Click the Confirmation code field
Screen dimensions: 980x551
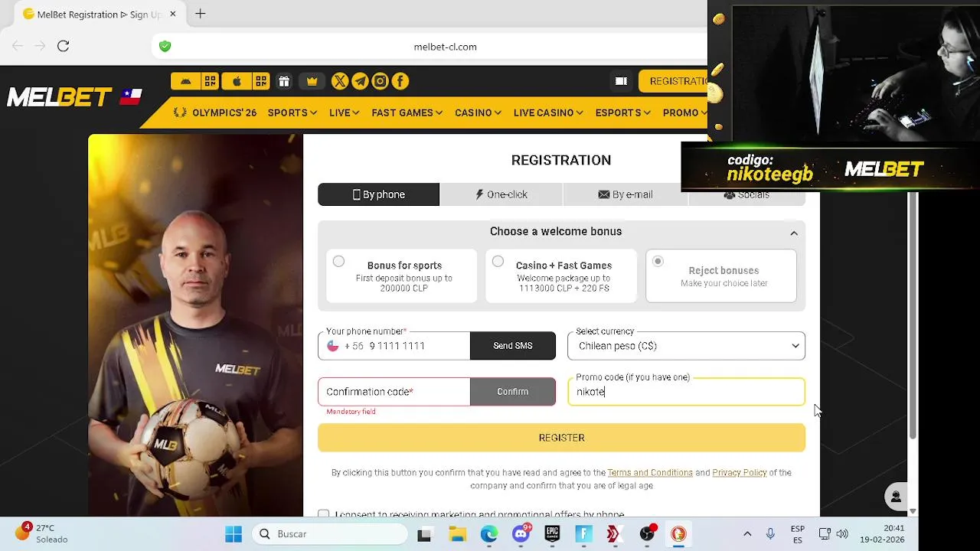click(x=394, y=392)
